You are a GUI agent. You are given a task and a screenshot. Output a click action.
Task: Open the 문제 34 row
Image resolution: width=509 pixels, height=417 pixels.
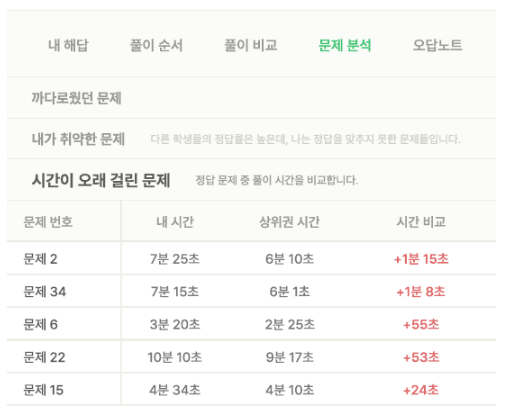click(251, 291)
